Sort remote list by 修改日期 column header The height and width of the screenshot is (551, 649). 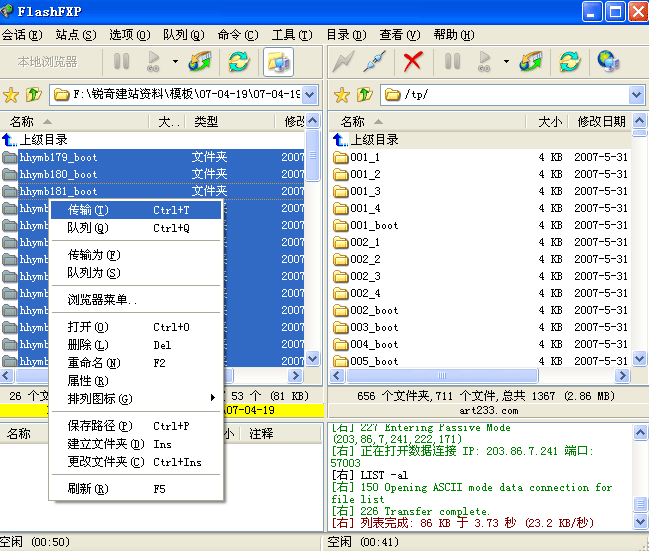coord(600,122)
